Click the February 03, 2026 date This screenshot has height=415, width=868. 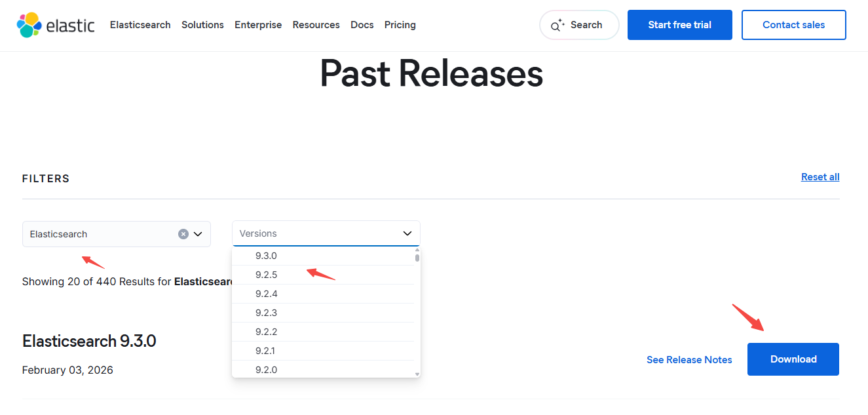click(x=67, y=370)
